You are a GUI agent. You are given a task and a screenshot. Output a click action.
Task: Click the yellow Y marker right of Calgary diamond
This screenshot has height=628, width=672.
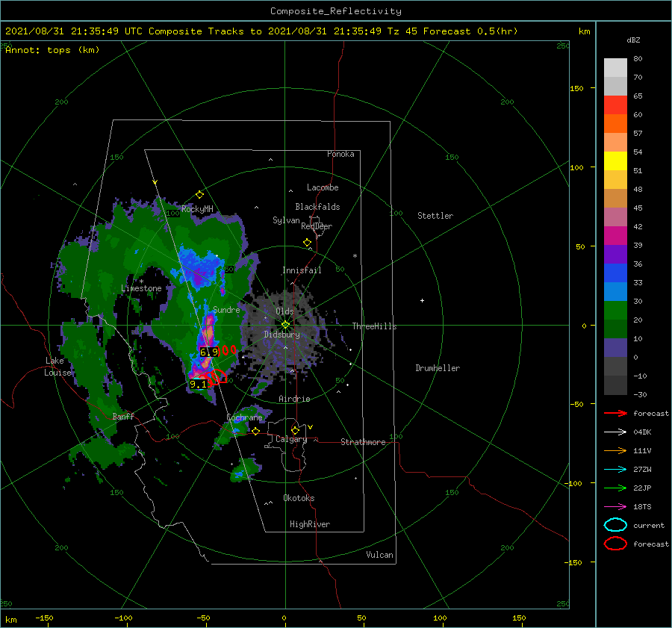coord(311,427)
